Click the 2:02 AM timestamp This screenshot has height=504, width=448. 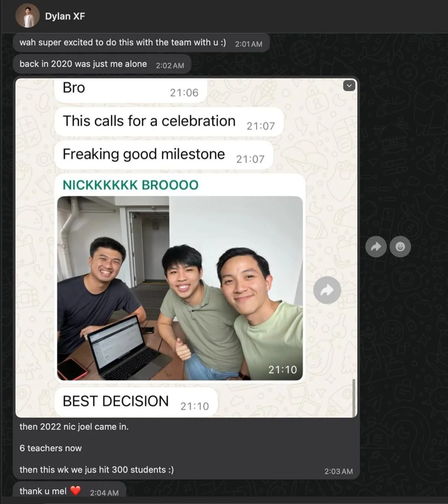pos(170,66)
